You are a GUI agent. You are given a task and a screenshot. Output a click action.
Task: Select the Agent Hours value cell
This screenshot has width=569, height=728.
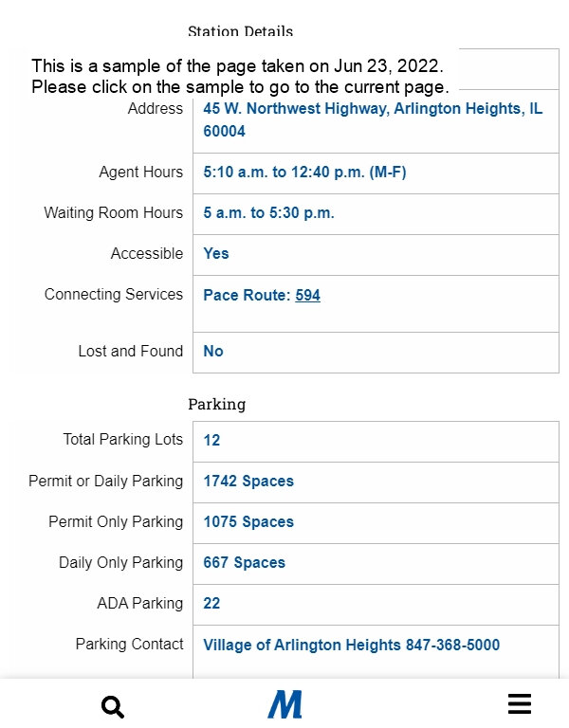[376, 173]
